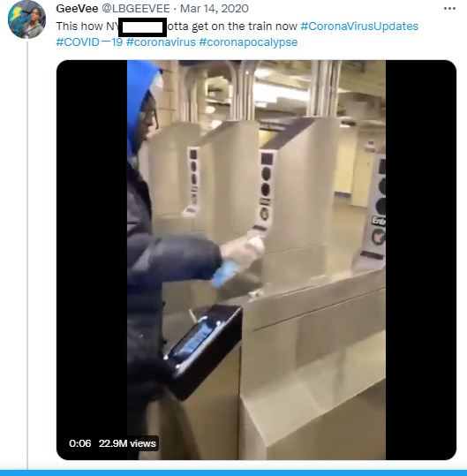Click the right black letterbox of video
This screenshot has height=476, width=467.
point(421,260)
